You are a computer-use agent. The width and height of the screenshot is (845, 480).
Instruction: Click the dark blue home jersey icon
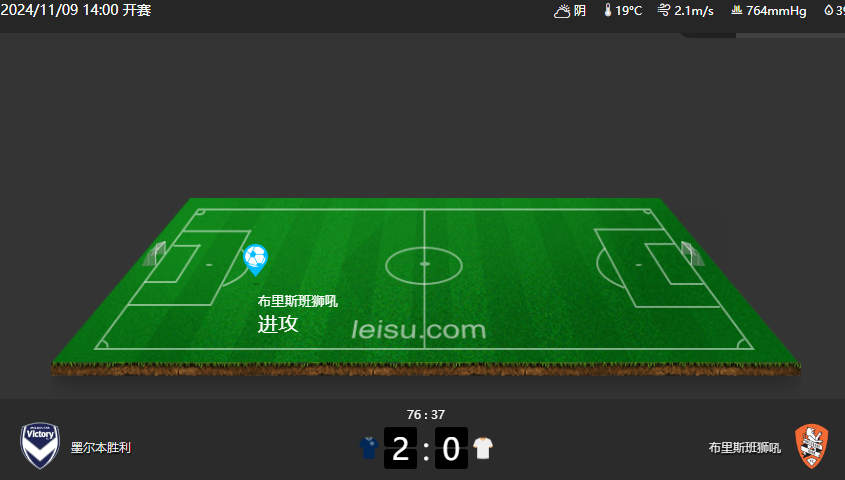369,448
